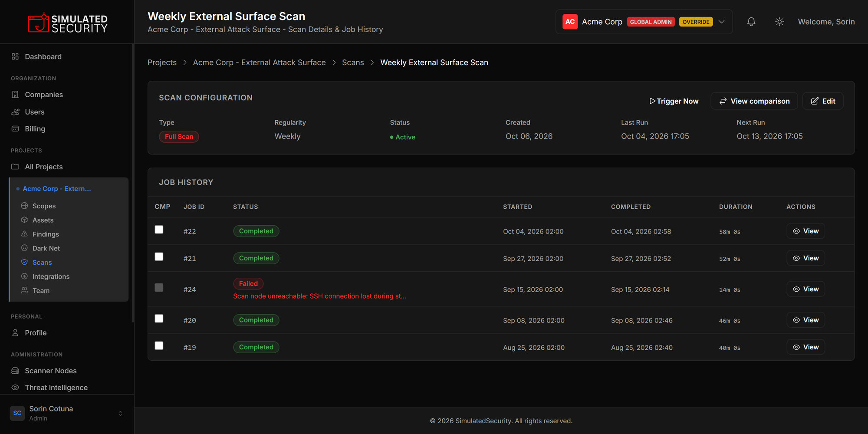Click the OVERRIDE badge
Viewport: 868px width, 434px height.
696,22
